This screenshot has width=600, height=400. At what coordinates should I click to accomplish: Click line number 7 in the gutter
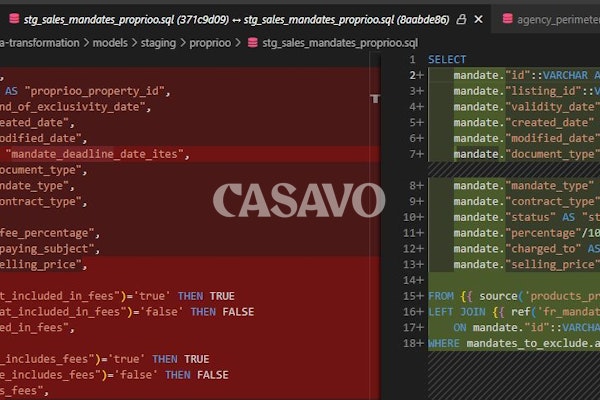pos(412,154)
